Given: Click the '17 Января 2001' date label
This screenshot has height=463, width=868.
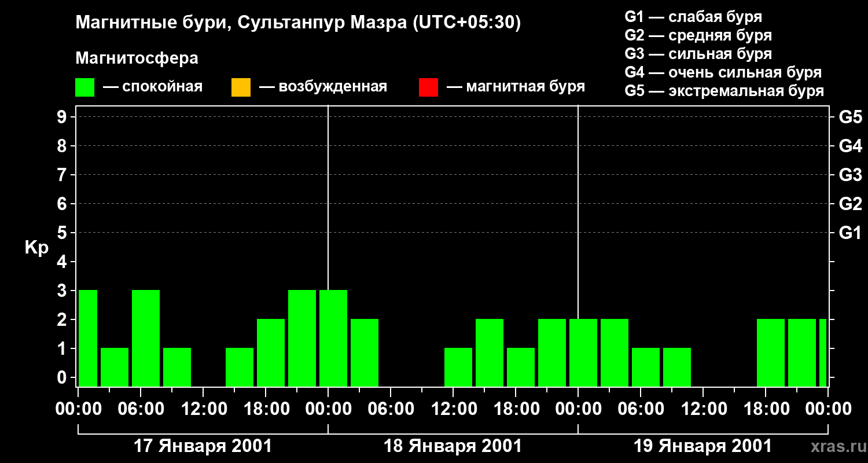Looking at the screenshot, I should tap(203, 446).
